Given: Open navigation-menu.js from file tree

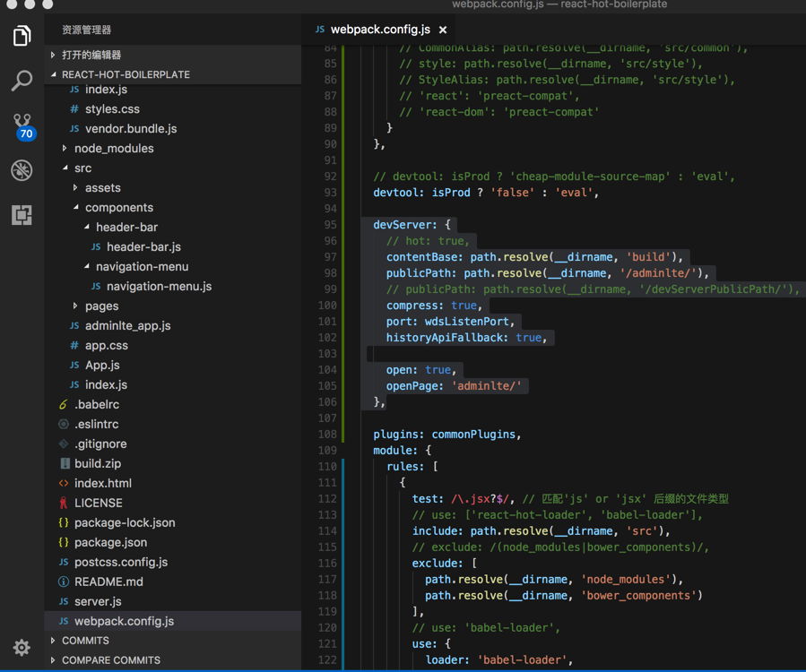Looking at the screenshot, I should coord(159,287).
